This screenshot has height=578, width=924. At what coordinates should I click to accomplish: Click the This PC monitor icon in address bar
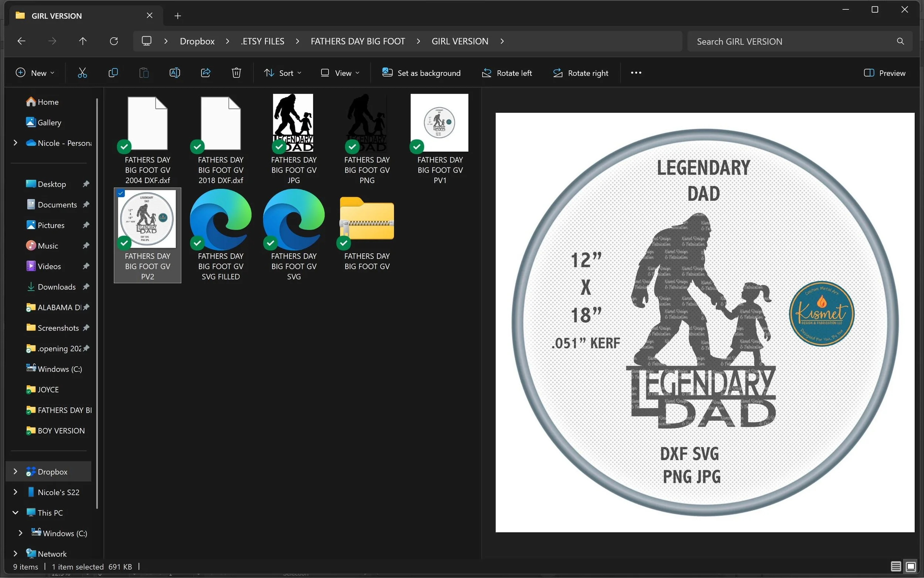[x=146, y=41]
